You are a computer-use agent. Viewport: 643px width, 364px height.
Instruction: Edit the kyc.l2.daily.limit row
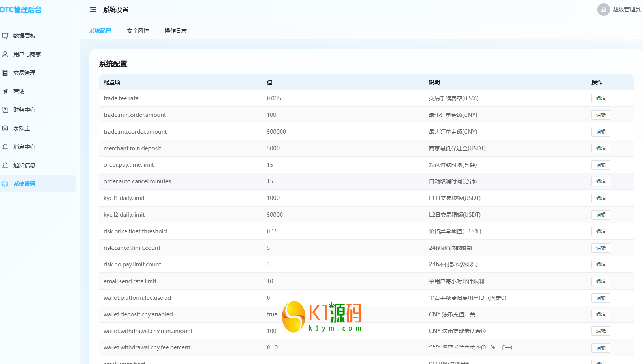tap(600, 215)
